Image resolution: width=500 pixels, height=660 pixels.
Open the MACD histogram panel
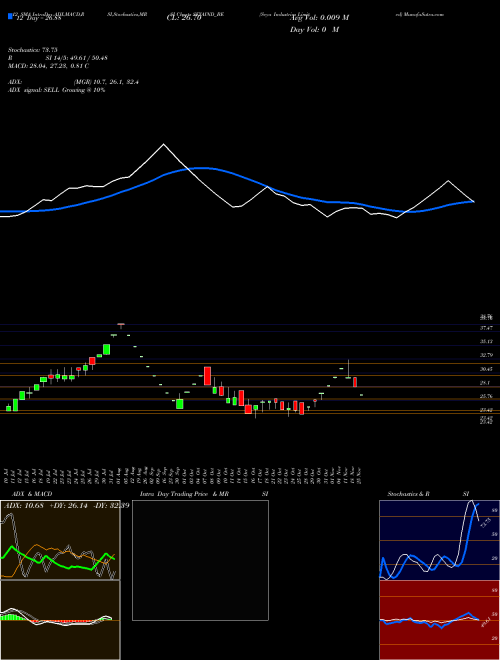(x=60, y=620)
